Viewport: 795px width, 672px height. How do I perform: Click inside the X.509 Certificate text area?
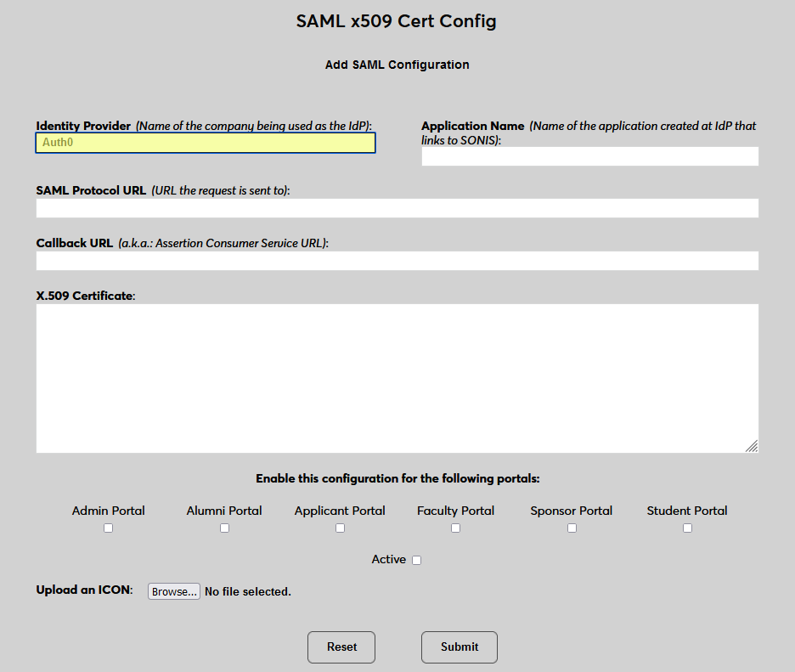point(397,377)
